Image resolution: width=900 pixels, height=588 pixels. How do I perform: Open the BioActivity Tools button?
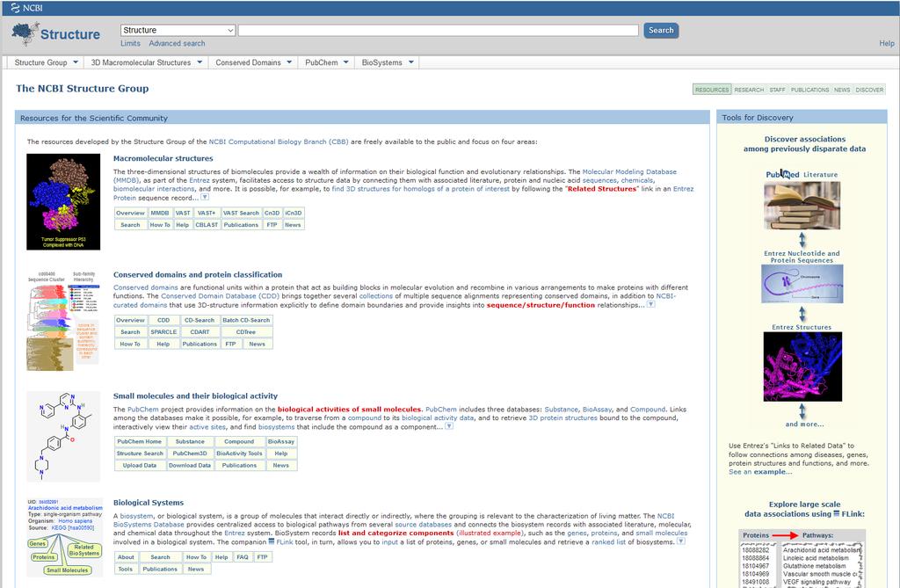(x=239, y=454)
